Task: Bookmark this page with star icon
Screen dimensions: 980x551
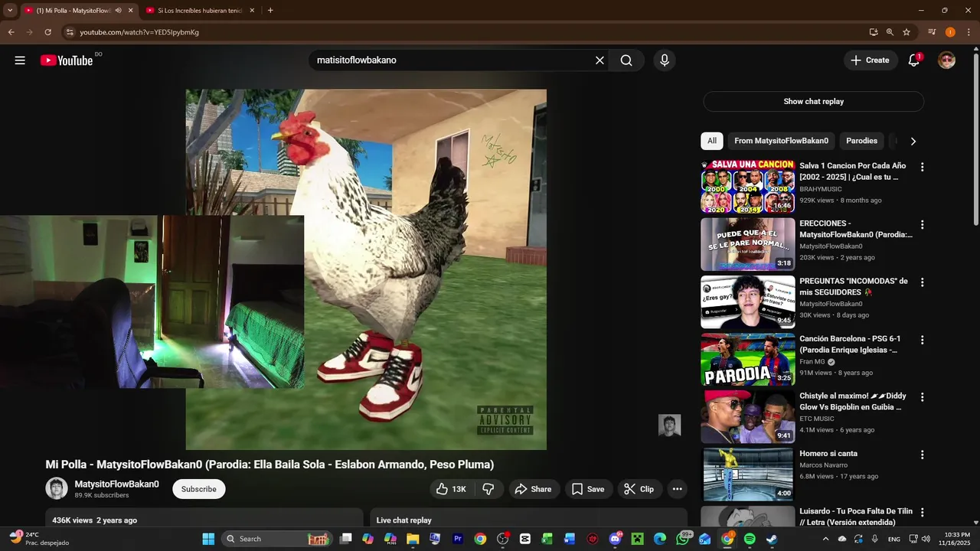Action: click(906, 32)
